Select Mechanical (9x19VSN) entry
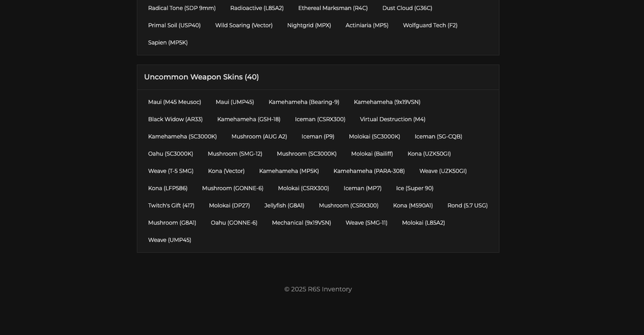This screenshot has height=335, width=644. 301,223
